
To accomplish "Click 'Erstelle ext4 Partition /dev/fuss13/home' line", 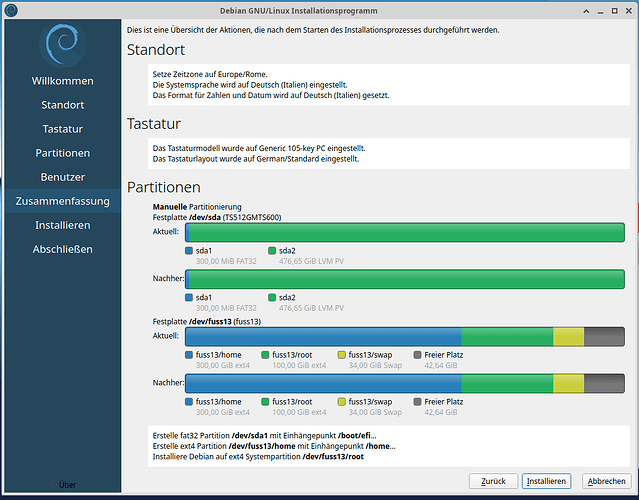I will tap(274, 446).
